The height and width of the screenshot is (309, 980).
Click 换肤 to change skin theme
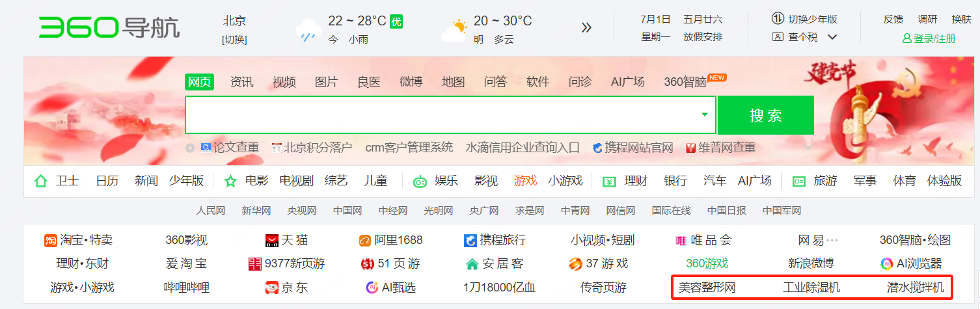(961, 20)
